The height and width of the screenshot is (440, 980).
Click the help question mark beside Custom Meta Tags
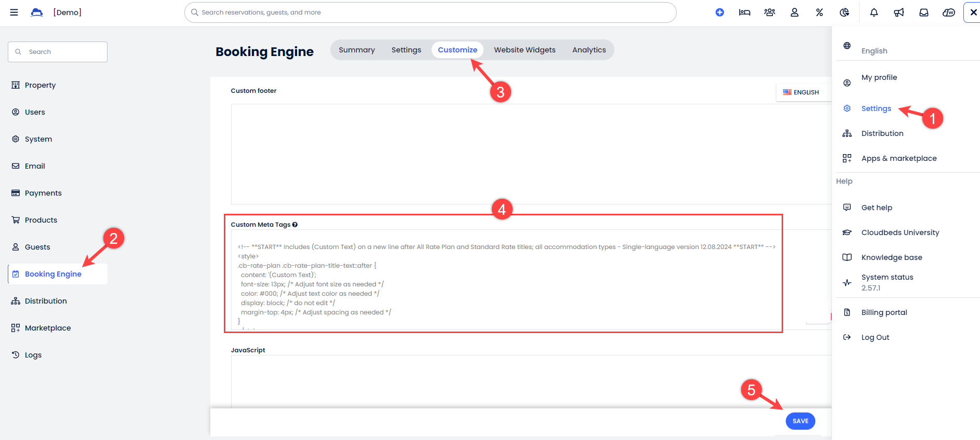click(x=295, y=225)
